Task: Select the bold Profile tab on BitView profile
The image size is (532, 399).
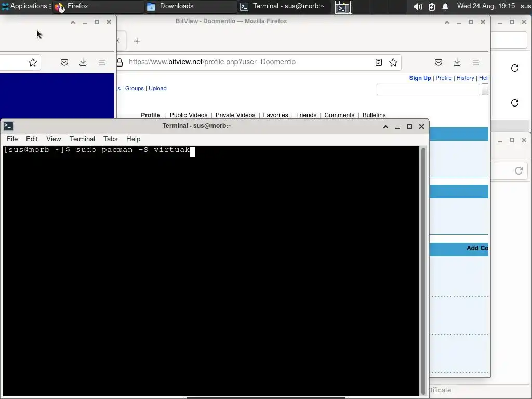Action: (150, 115)
